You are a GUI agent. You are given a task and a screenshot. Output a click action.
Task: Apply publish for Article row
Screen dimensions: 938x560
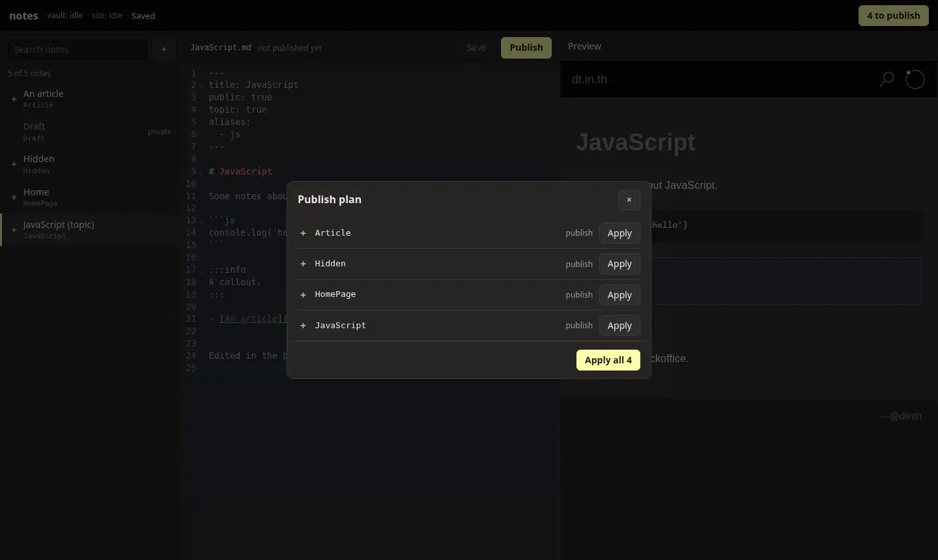[619, 233]
